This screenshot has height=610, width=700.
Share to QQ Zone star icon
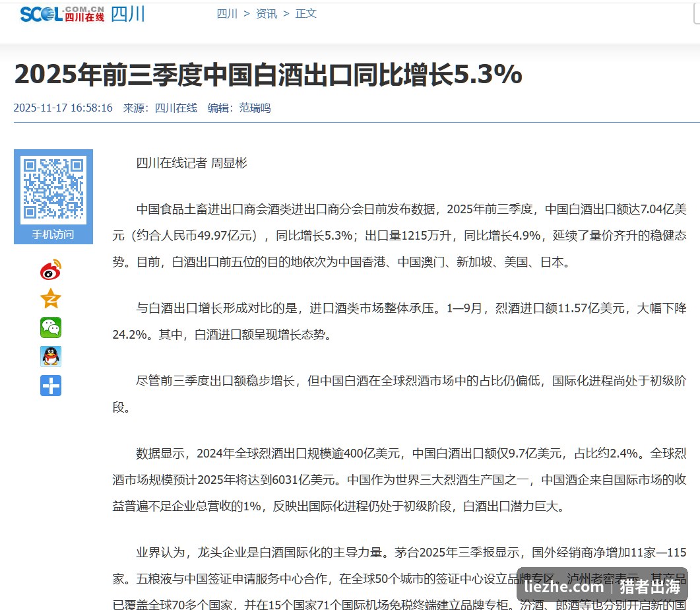(50, 299)
